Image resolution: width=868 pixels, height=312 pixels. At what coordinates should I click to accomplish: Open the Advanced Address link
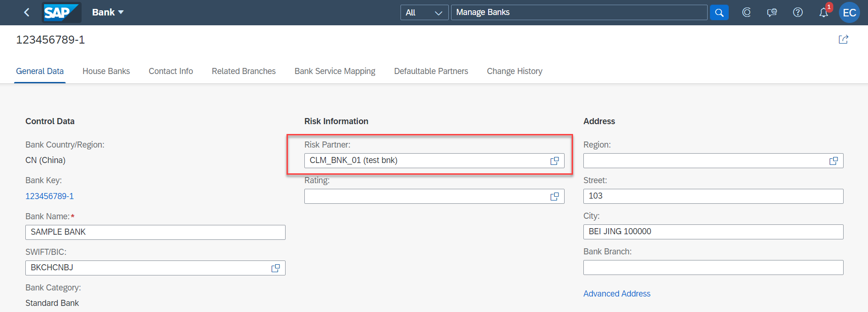coord(617,294)
